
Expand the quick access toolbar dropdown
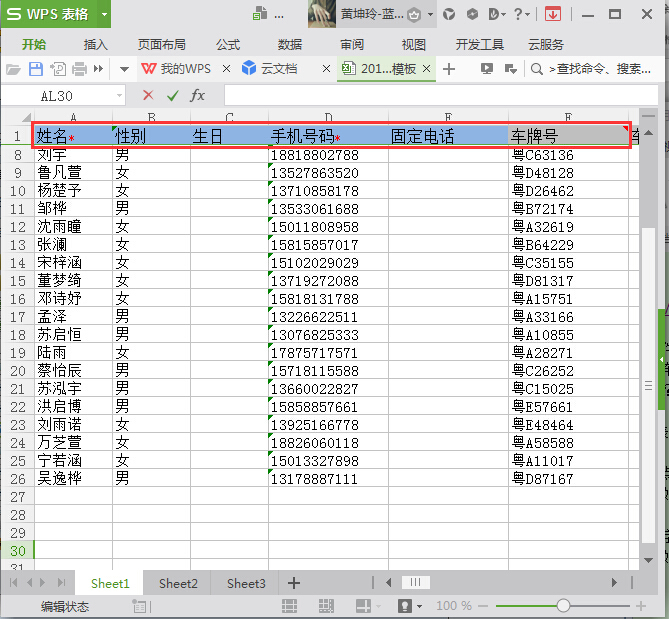coord(124,69)
